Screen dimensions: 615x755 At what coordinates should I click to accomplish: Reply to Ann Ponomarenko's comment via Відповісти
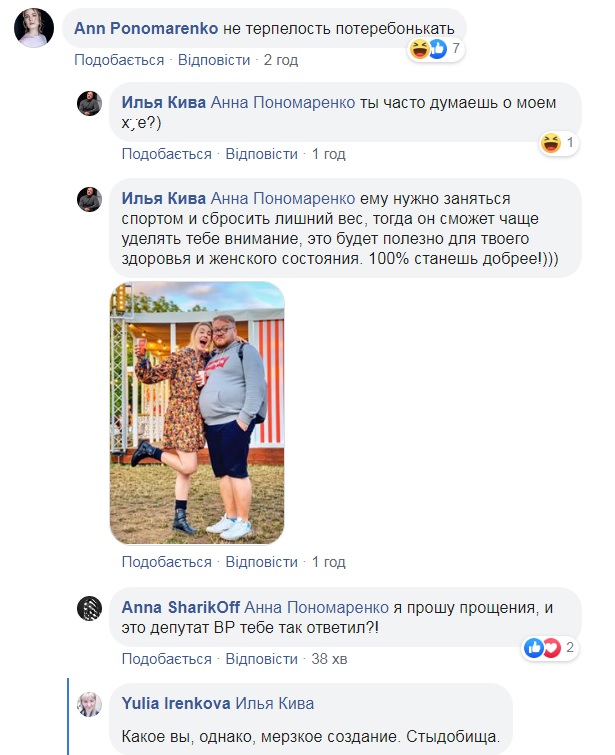[214, 60]
